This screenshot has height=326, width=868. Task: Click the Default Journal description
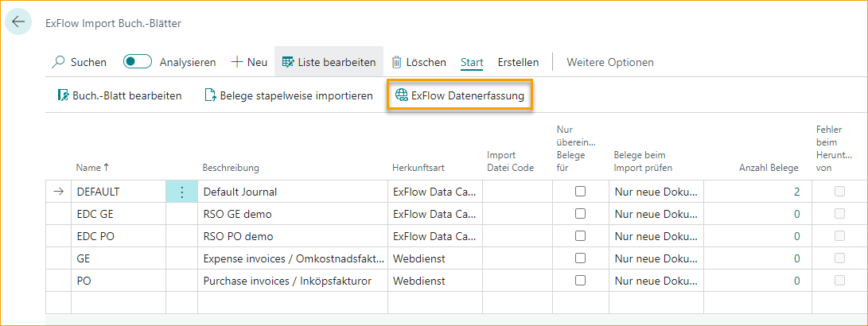(x=293, y=192)
